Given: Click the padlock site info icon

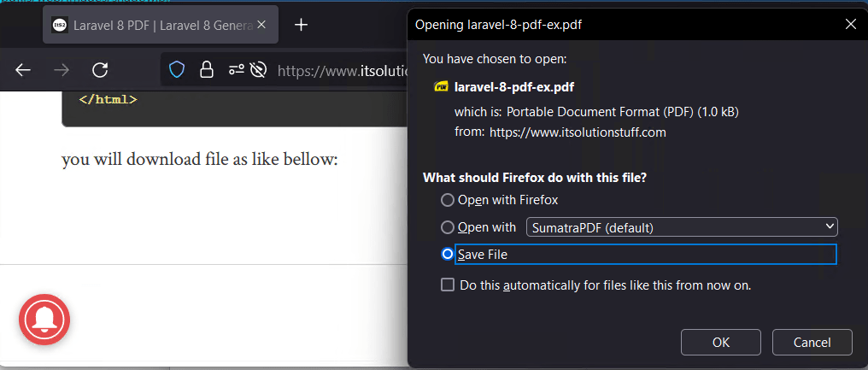Looking at the screenshot, I should tap(207, 70).
